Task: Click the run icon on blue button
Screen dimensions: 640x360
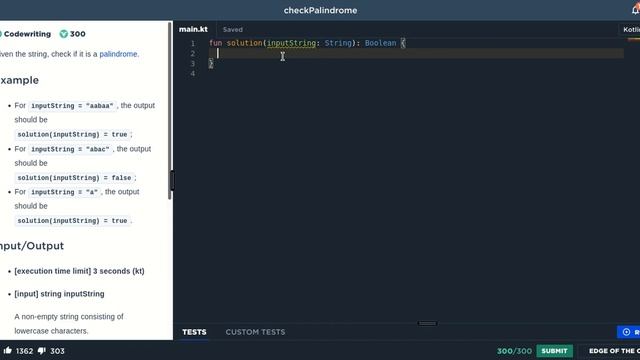Action: click(x=626, y=332)
